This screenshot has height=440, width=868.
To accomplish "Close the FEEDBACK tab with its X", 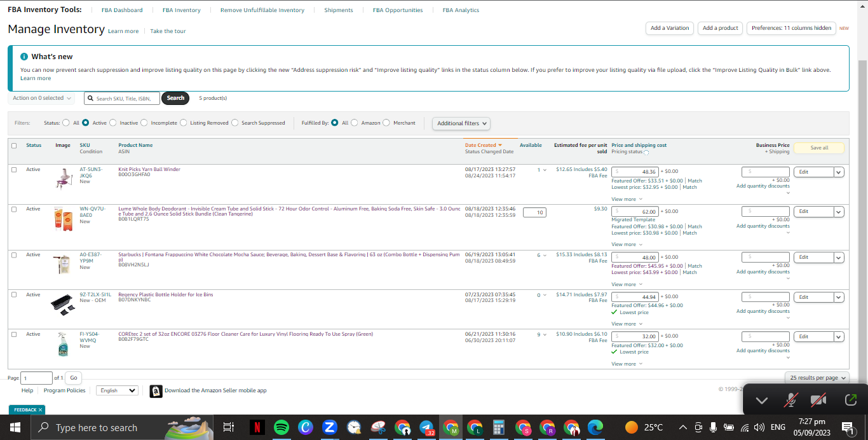I will click(x=40, y=410).
